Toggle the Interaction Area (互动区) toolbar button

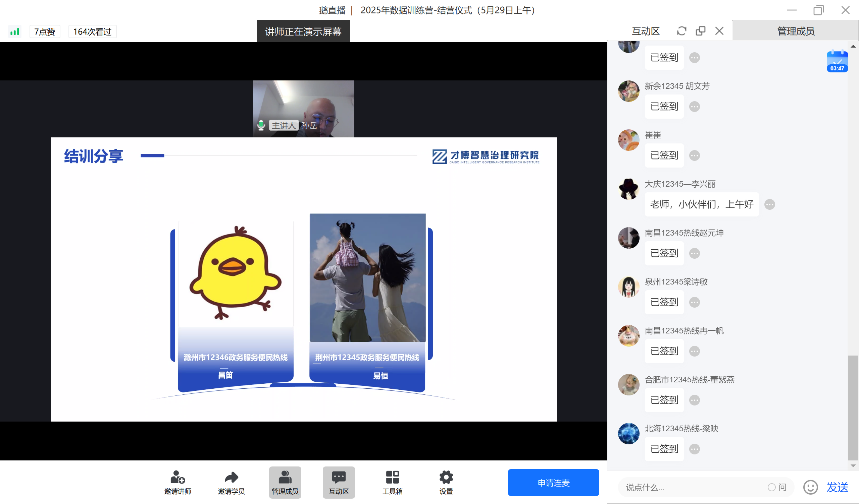coord(339,482)
